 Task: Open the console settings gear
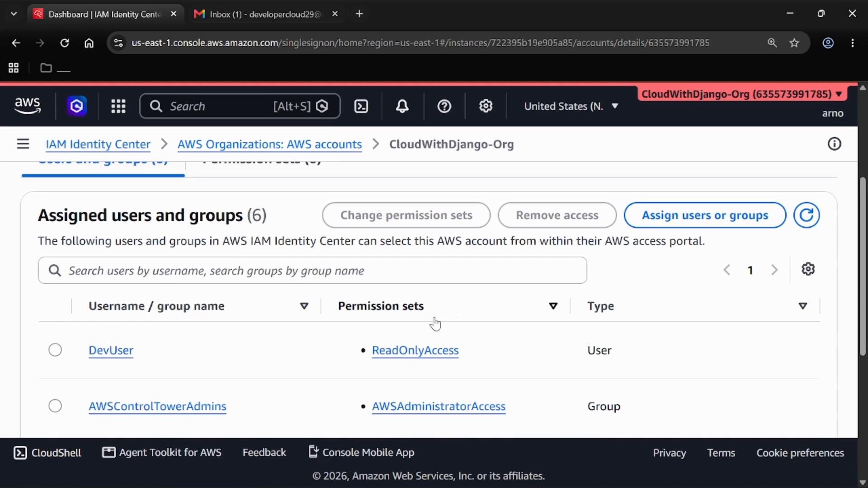click(x=486, y=106)
